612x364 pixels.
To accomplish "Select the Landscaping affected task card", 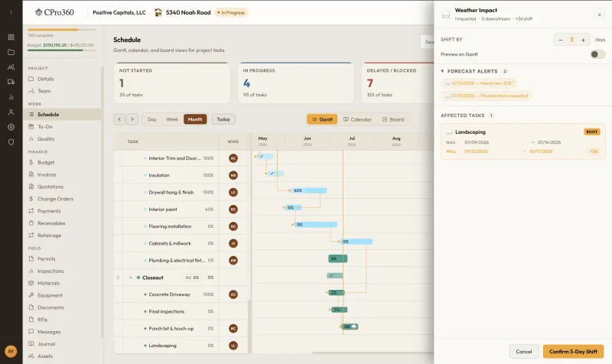I will click(523, 141).
